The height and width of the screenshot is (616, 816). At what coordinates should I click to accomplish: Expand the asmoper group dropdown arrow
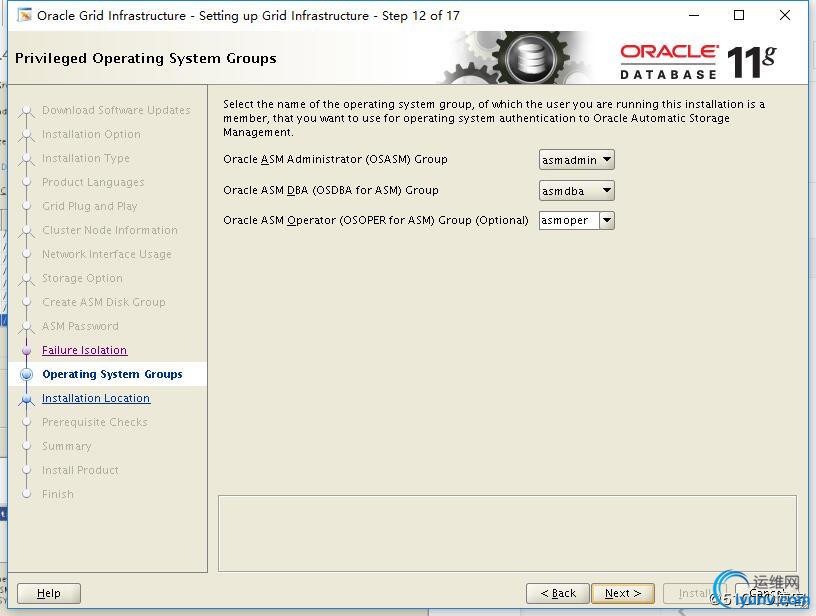click(x=607, y=221)
